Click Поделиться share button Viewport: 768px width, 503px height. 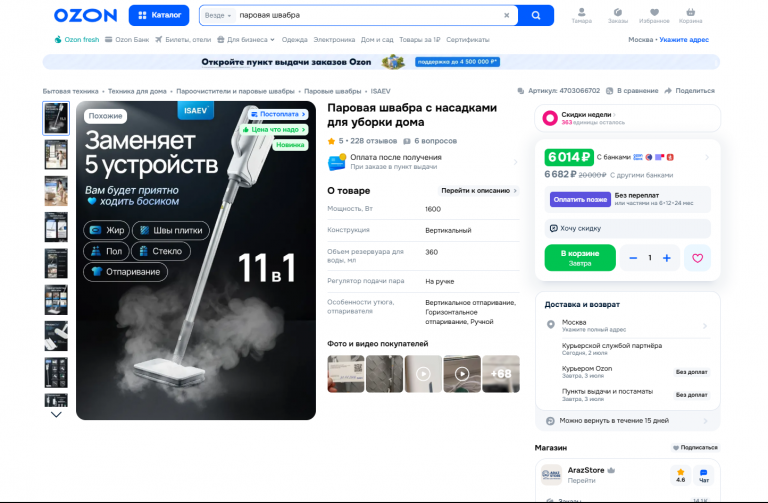pos(690,91)
